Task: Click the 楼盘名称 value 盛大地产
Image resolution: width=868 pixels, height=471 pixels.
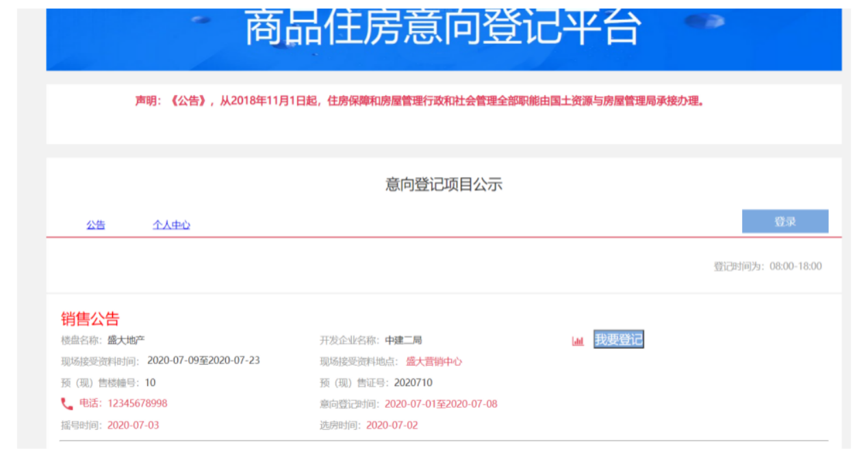Action: 126,340
